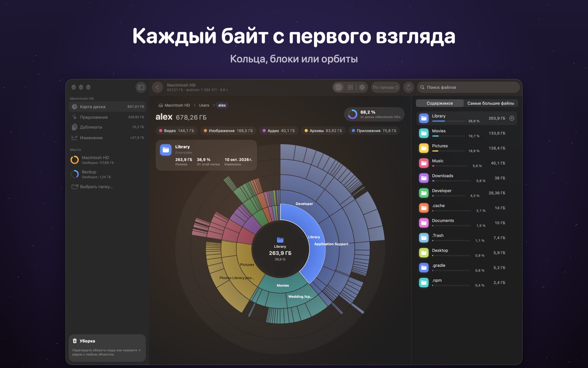Filter by 'Аудио' category chip

click(278, 131)
